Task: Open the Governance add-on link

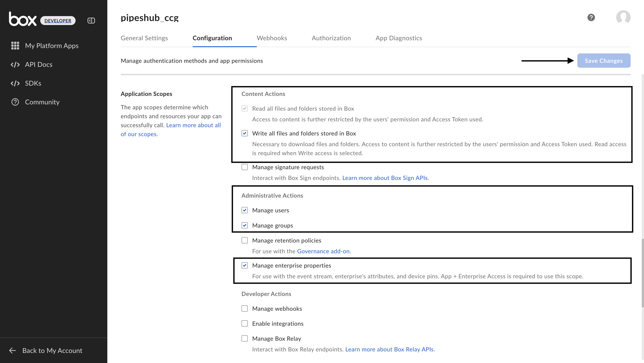Action: pos(323,251)
